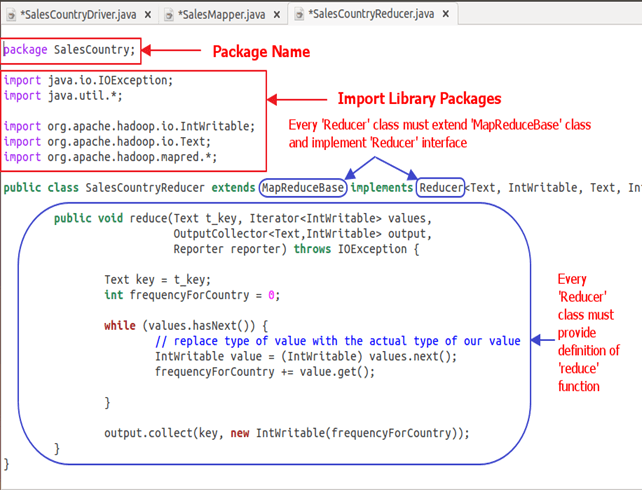This screenshot has height=490, width=642.
Task: Click the circled MapReduceBase class name
Action: click(x=303, y=187)
